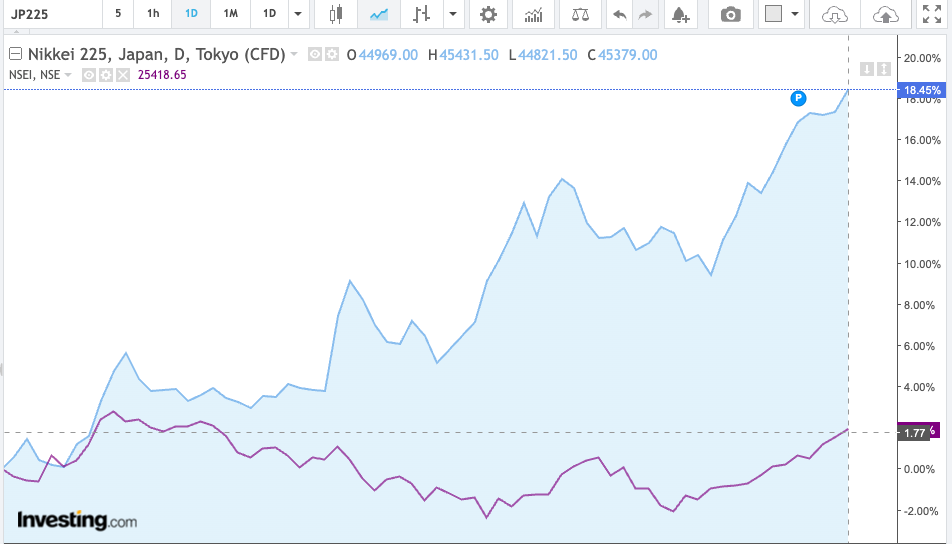Open the time interval dropdown arrow
This screenshot has width=952, height=544.
click(297, 14)
